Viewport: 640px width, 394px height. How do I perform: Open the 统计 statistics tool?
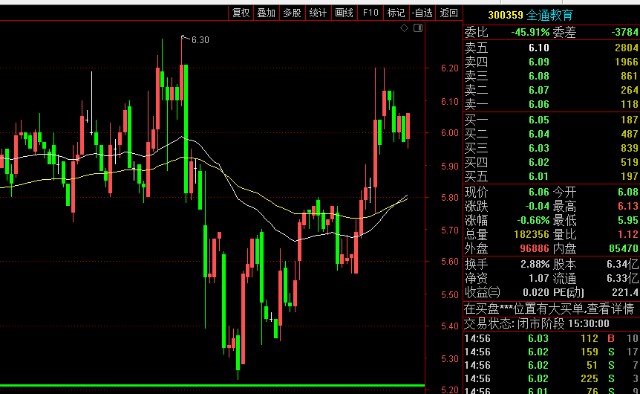click(x=318, y=13)
